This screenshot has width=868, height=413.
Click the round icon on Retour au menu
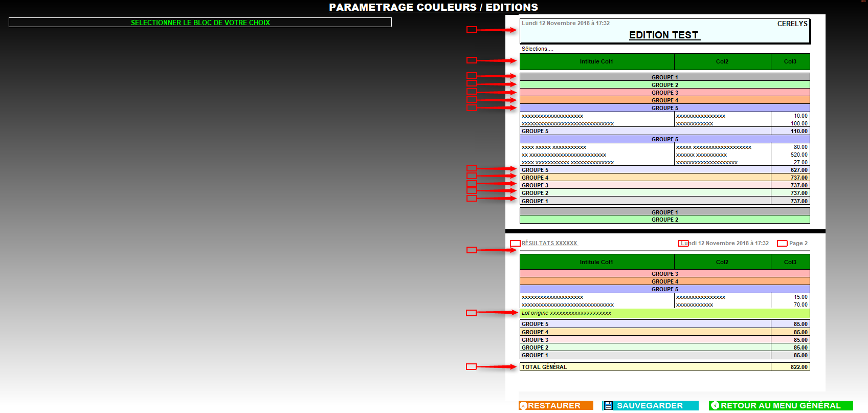(715, 405)
